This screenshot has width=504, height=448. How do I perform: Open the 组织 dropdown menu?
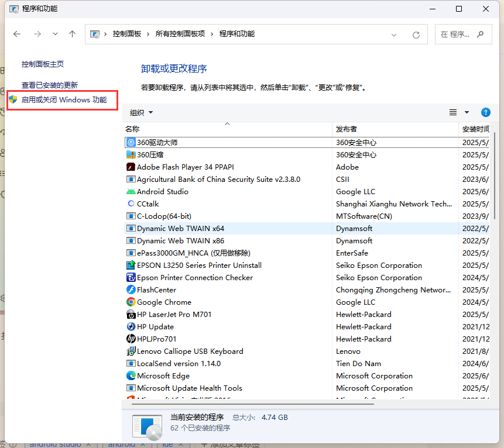[x=141, y=112]
